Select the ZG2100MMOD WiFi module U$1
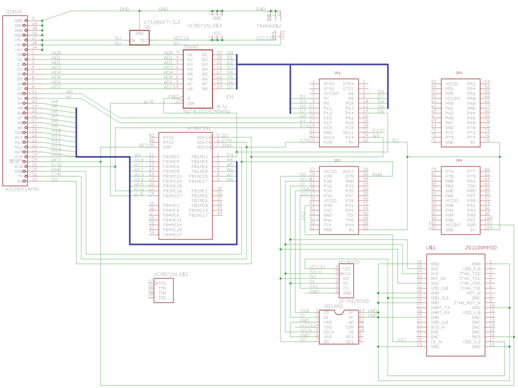The width and height of the screenshot is (518, 388). click(x=456, y=305)
